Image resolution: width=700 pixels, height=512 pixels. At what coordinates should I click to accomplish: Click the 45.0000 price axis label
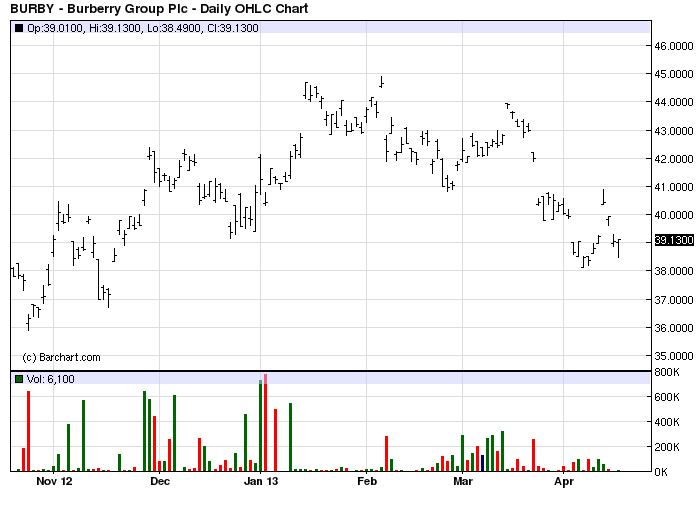click(x=674, y=74)
